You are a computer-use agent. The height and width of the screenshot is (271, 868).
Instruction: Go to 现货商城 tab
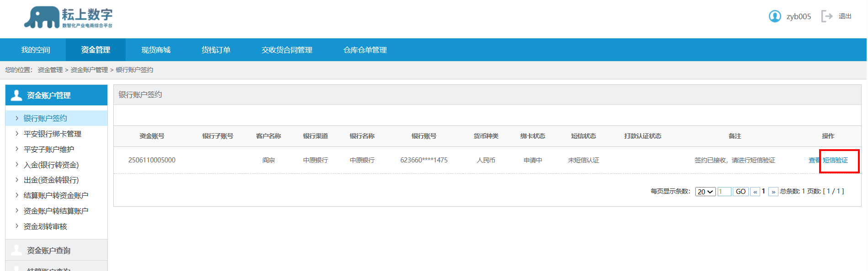156,50
